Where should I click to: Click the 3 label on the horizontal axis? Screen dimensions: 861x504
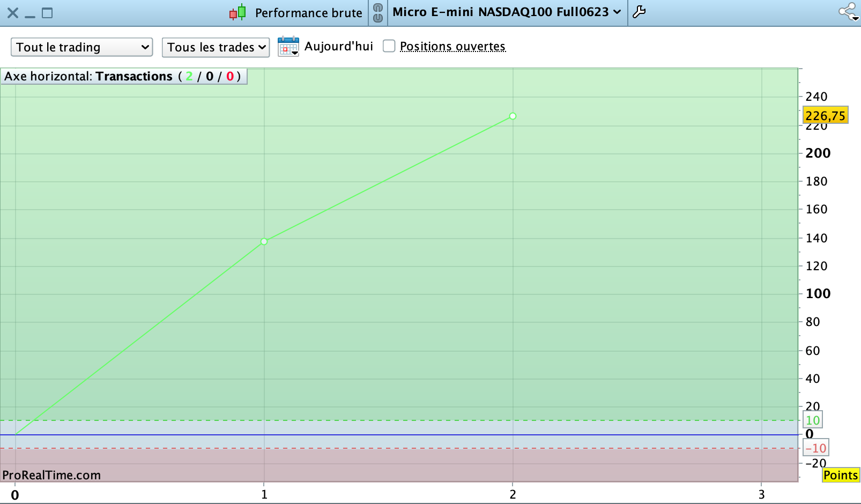tap(761, 494)
